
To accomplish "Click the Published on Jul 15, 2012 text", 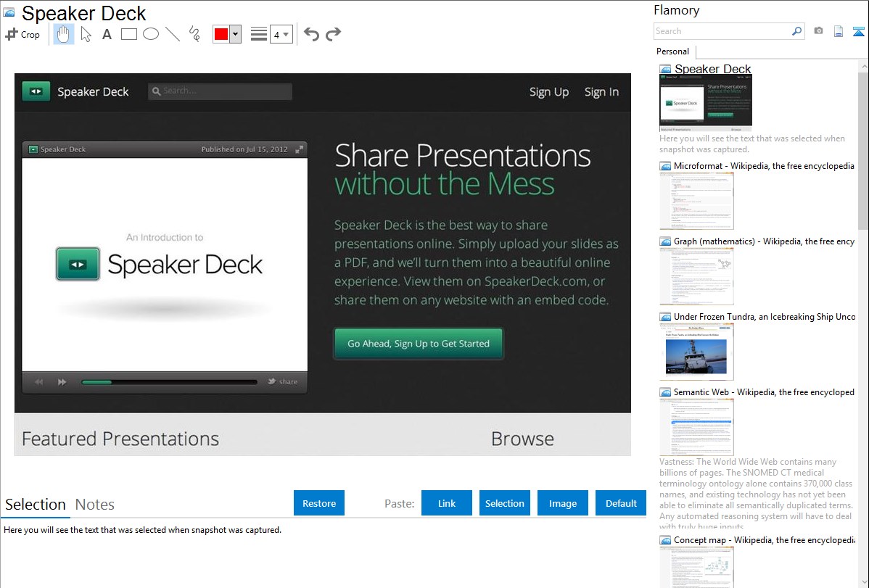I will coord(244,149).
